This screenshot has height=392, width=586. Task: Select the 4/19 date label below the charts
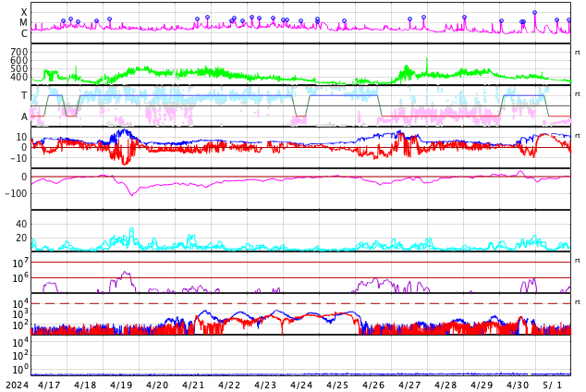point(121,385)
